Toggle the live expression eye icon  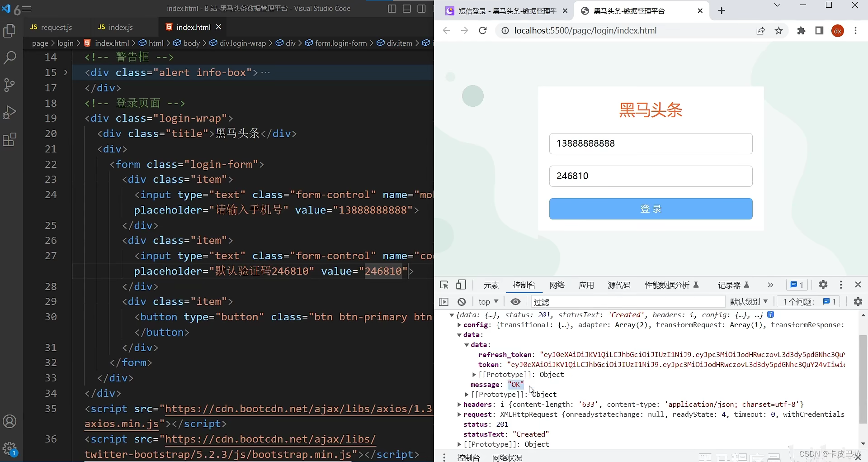(516, 302)
